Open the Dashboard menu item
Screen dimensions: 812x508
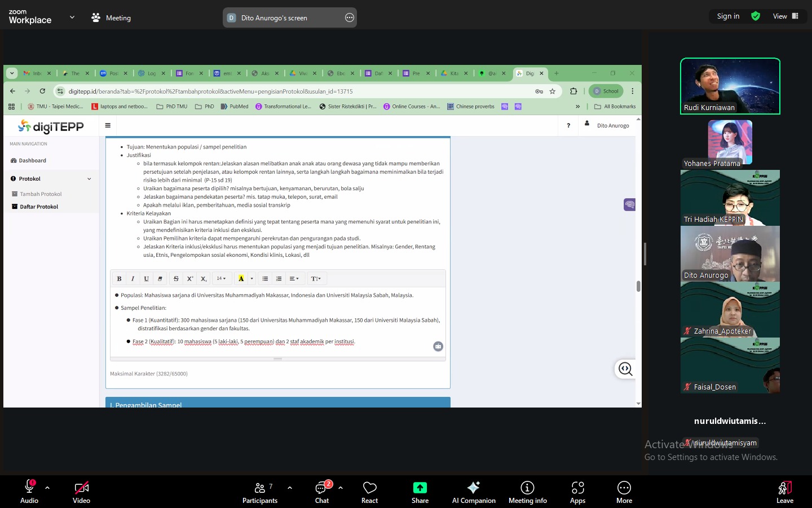[x=32, y=161]
